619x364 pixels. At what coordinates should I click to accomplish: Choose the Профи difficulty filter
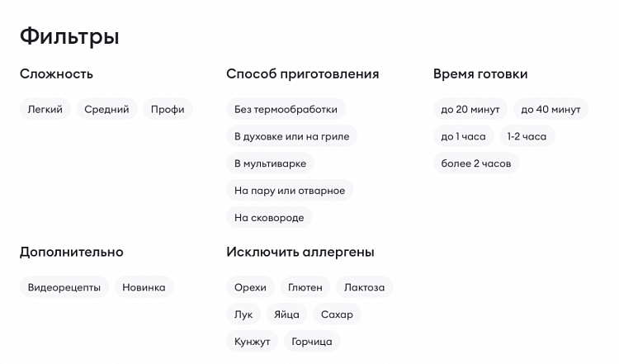pyautogui.click(x=168, y=109)
